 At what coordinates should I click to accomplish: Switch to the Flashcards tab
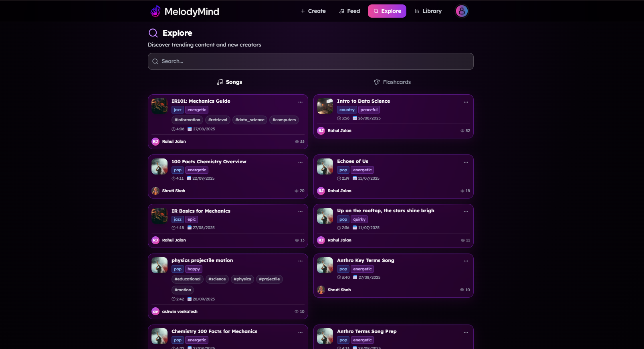(392, 82)
